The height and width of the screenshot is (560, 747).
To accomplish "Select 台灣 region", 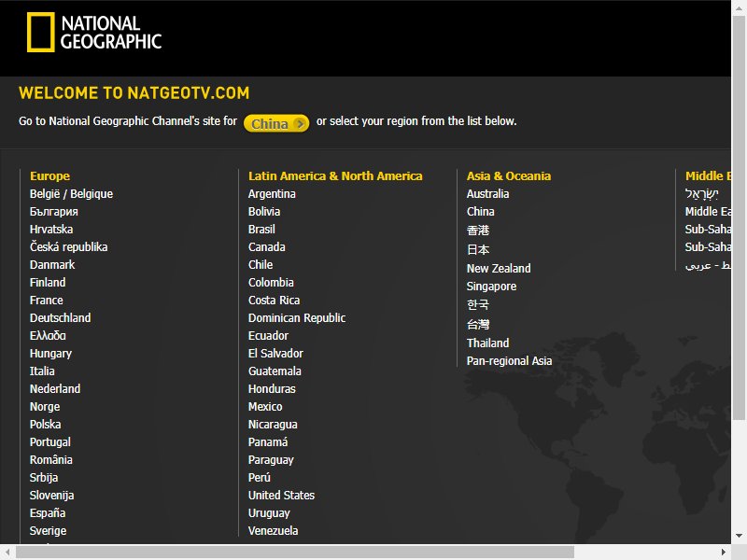I will pyautogui.click(x=478, y=324).
